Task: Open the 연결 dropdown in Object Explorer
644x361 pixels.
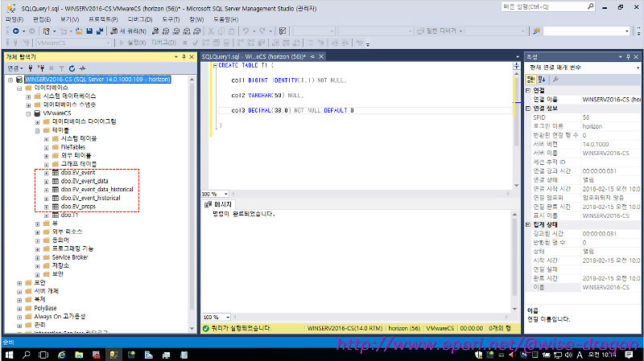Action: [x=15, y=68]
